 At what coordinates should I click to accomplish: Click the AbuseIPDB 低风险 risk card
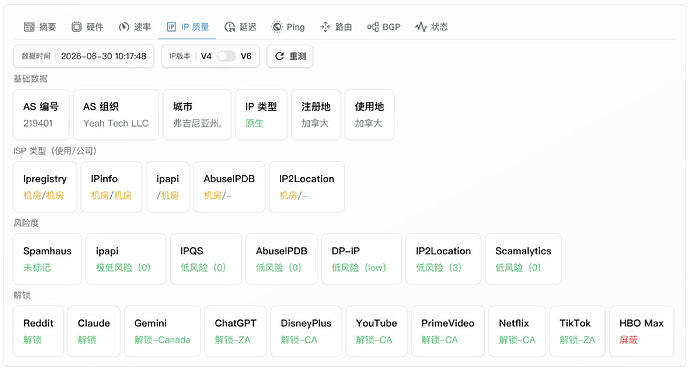click(282, 259)
